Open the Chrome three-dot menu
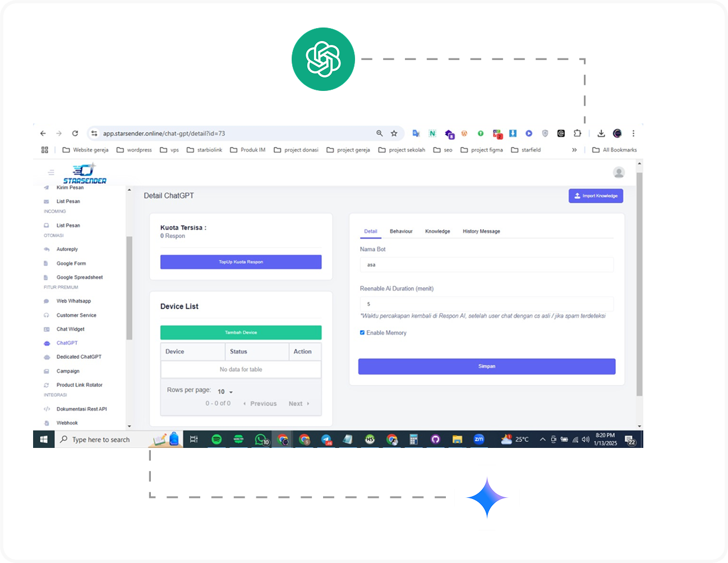The image size is (728, 563). point(633,134)
